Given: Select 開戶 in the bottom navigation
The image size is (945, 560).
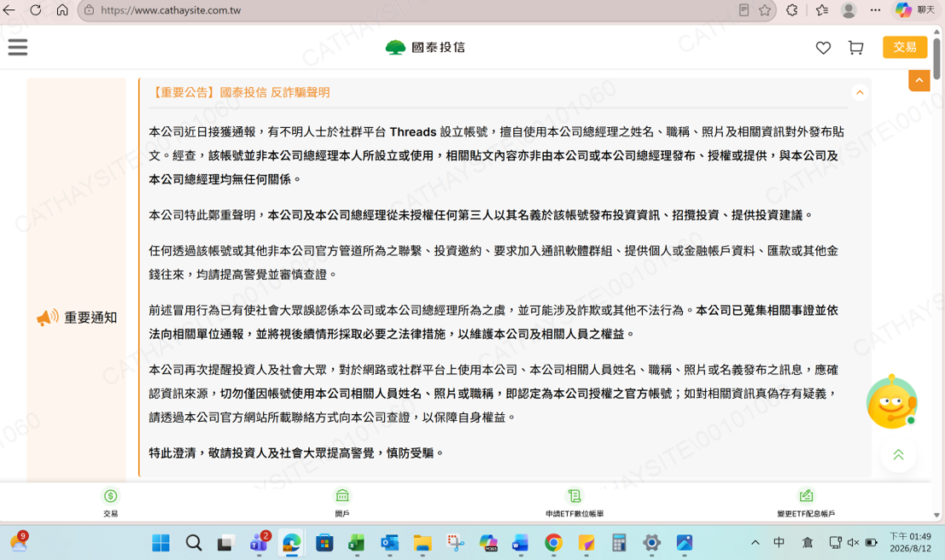Looking at the screenshot, I should 342,503.
